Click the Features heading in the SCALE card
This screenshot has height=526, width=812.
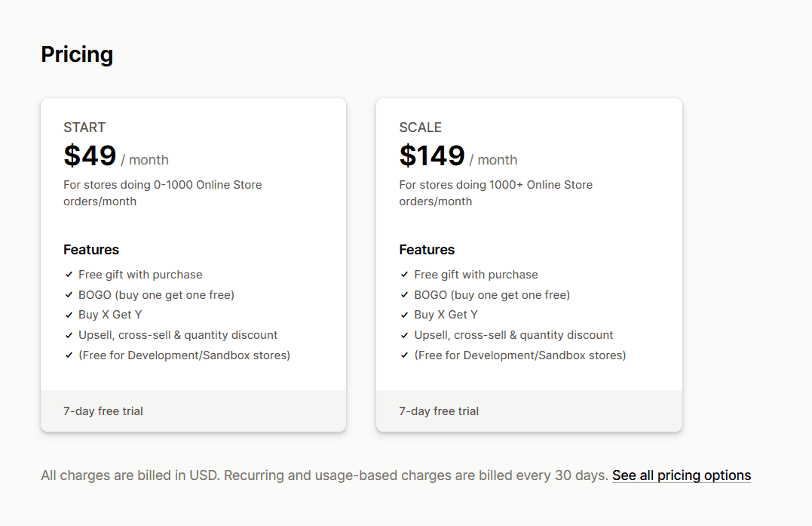click(x=427, y=250)
